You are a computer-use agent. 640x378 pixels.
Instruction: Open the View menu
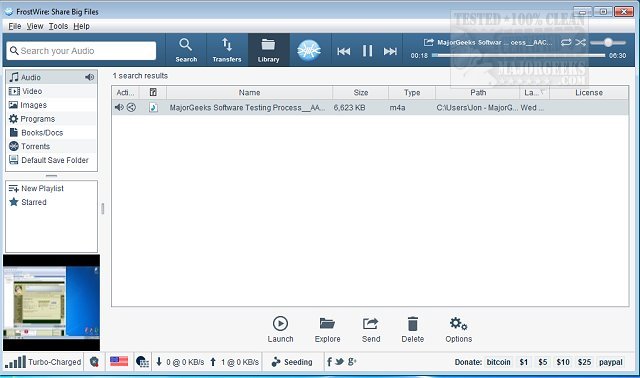click(x=35, y=26)
